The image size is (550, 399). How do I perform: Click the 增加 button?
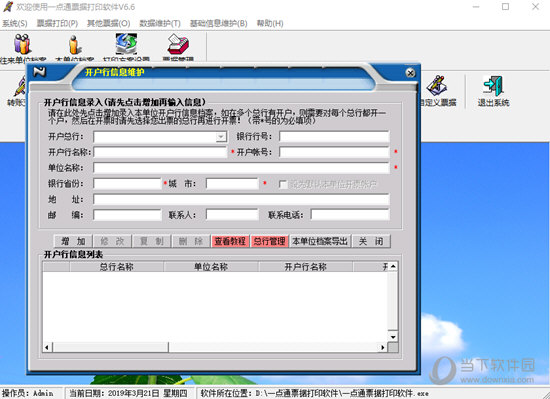pos(73,241)
